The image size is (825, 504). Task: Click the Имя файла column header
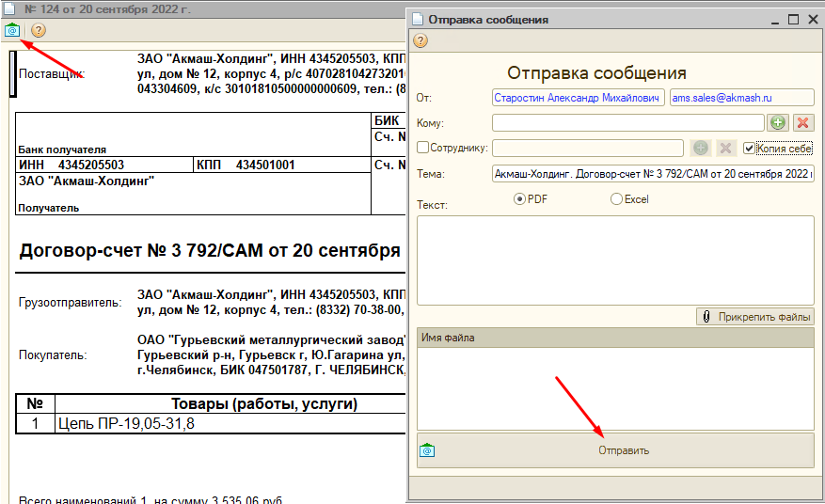[x=615, y=338]
